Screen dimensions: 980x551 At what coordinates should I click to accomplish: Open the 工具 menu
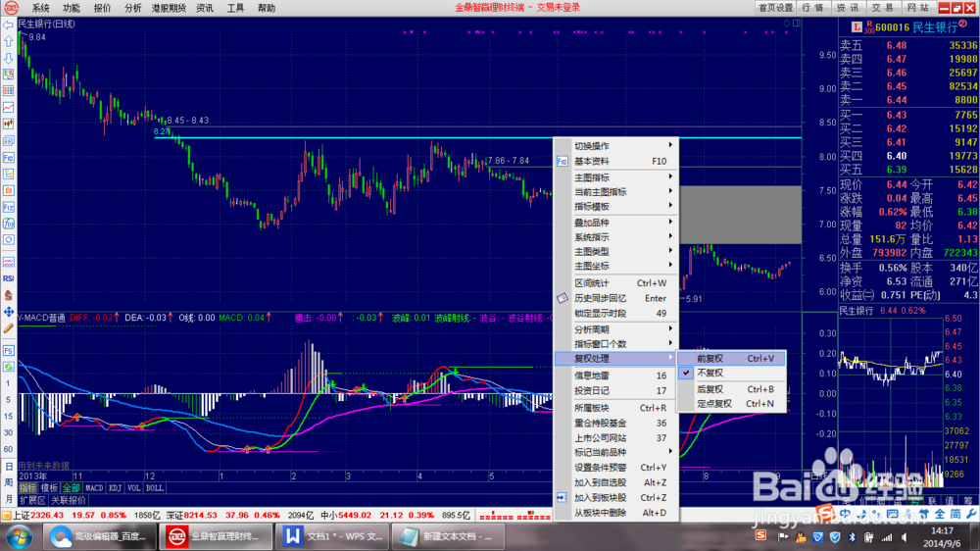point(235,8)
